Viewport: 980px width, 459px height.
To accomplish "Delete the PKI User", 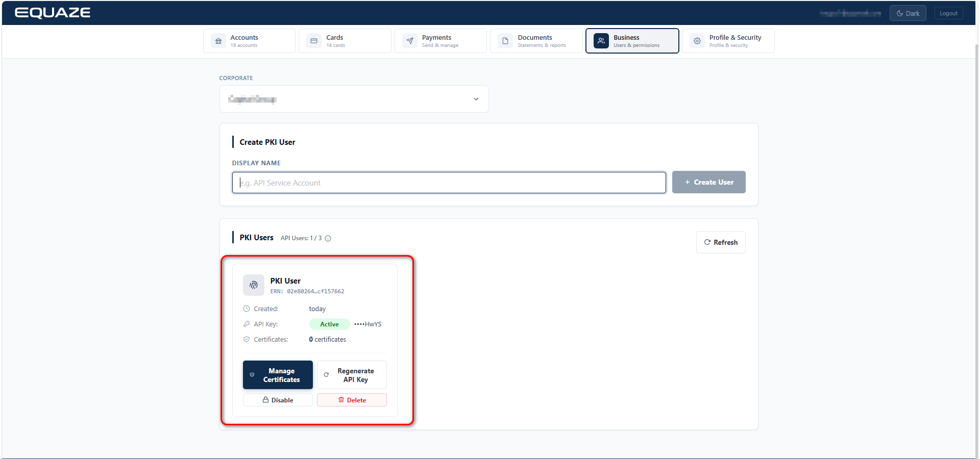I will pos(352,400).
